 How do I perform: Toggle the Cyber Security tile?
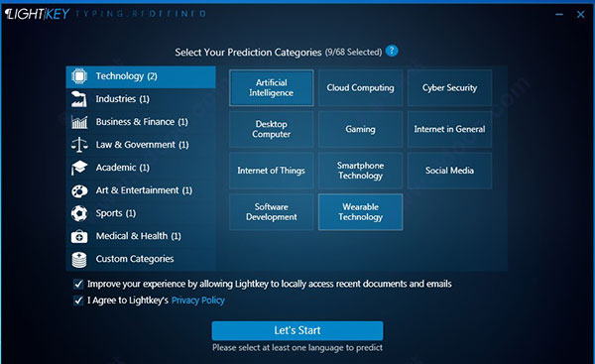coord(449,87)
